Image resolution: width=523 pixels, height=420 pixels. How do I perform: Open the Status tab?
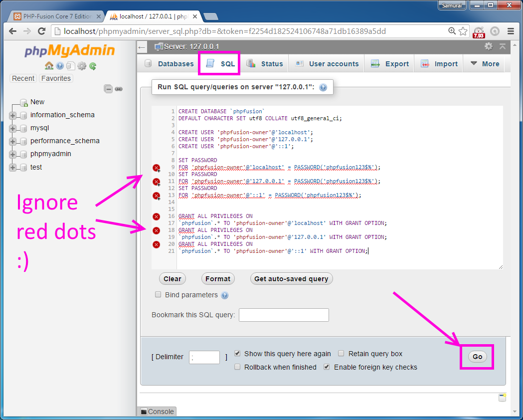tap(265, 64)
